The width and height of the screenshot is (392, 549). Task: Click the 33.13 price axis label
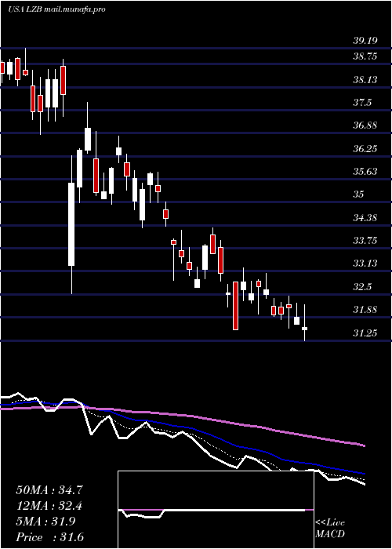(x=365, y=264)
